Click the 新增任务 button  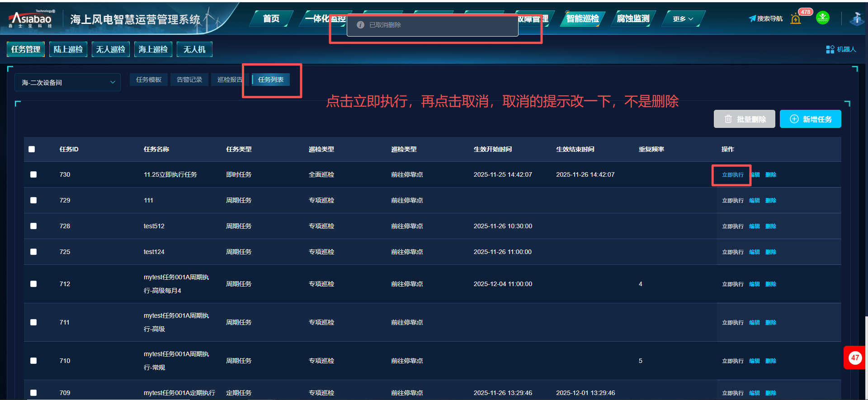pyautogui.click(x=810, y=119)
